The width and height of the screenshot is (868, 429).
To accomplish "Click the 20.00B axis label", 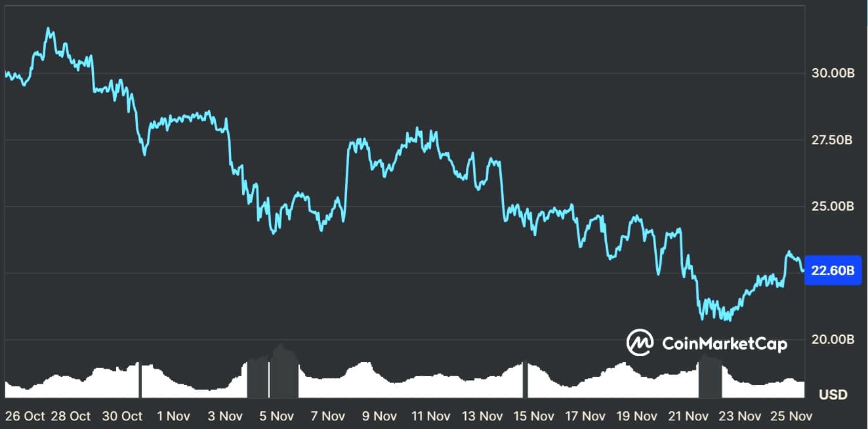I will point(833,339).
